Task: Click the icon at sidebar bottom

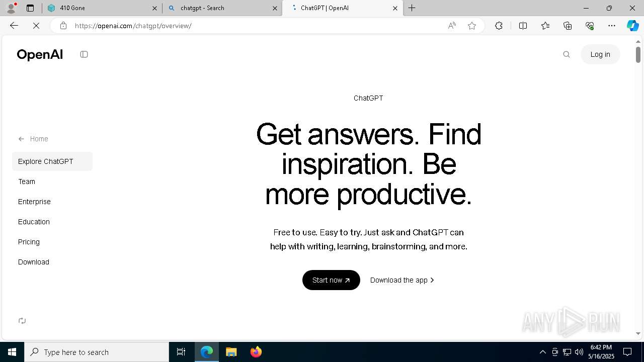Action: pyautogui.click(x=22, y=321)
